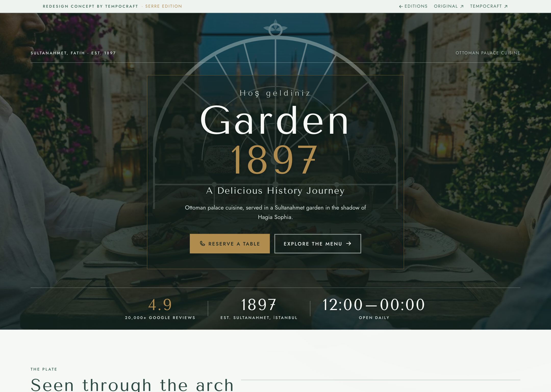This screenshot has width=551, height=392.
Task: Click the diagonal arrow icon next to Original
Action: (x=462, y=6)
